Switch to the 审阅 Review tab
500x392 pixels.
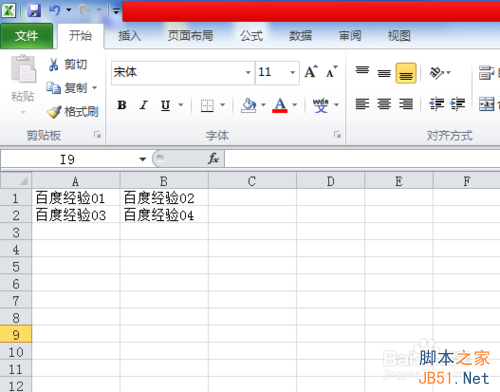[350, 36]
